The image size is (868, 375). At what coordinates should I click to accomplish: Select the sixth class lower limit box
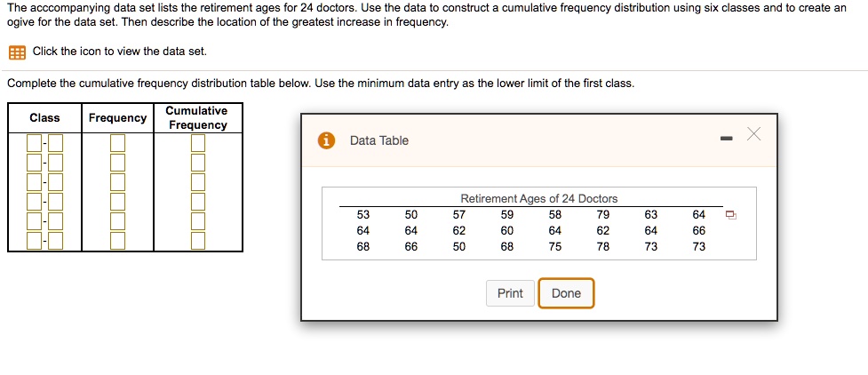(x=35, y=240)
